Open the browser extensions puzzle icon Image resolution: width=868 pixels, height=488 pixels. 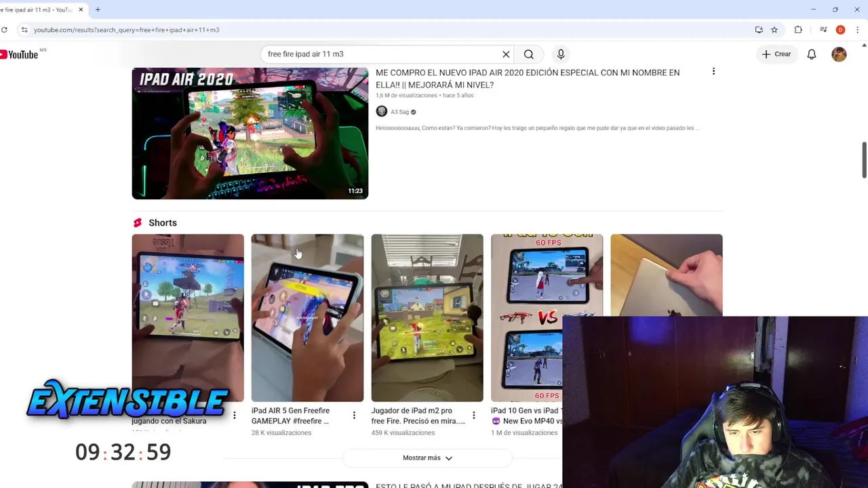coord(798,30)
